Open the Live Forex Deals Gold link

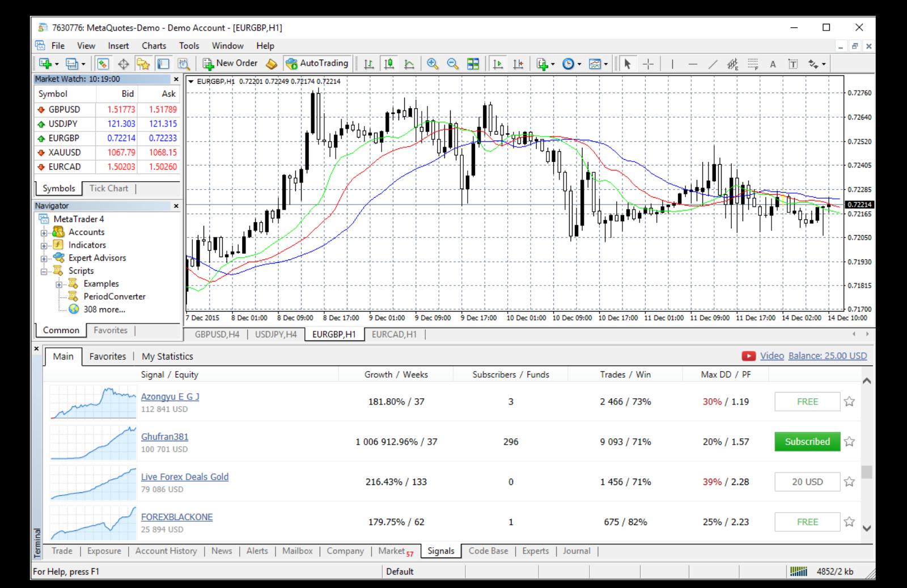tap(185, 477)
